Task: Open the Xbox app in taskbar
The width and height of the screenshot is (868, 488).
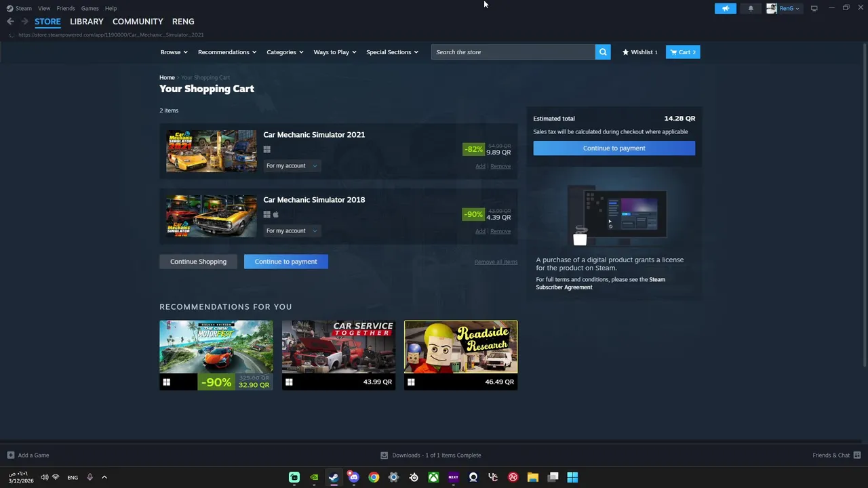Action: (433, 477)
